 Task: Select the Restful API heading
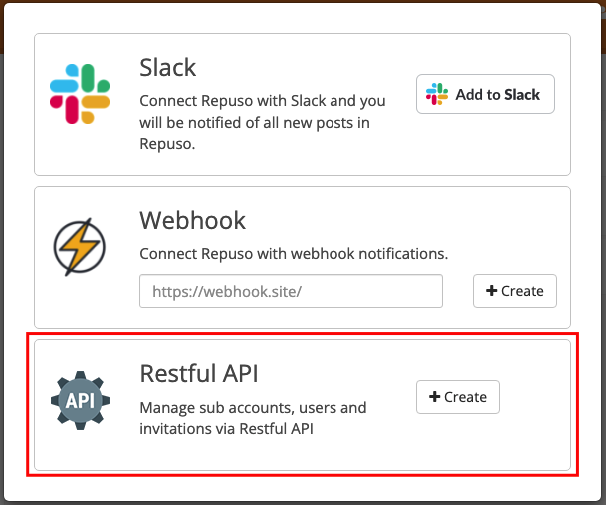(199, 374)
